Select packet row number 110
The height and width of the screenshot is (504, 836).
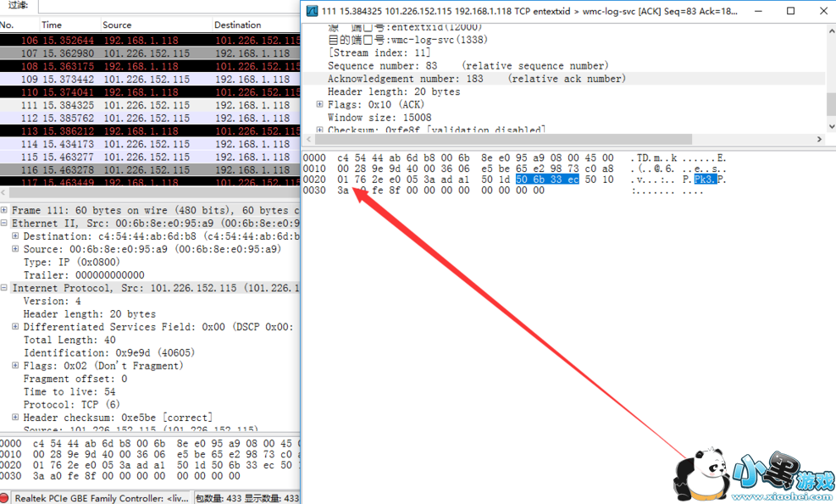(x=150, y=92)
